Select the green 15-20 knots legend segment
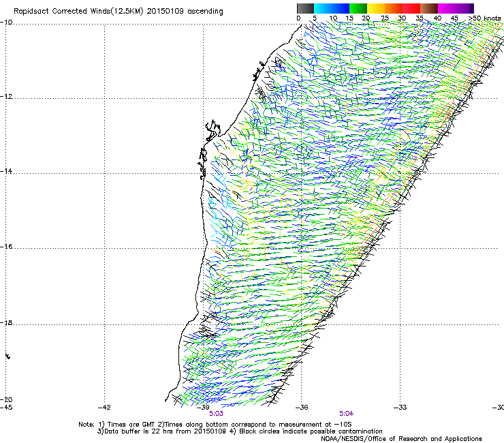 358,8
